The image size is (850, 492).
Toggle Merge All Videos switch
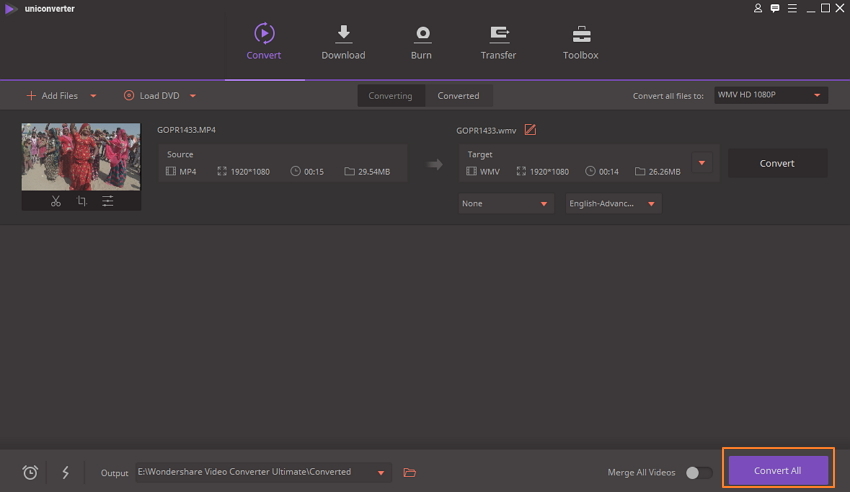tap(699, 472)
